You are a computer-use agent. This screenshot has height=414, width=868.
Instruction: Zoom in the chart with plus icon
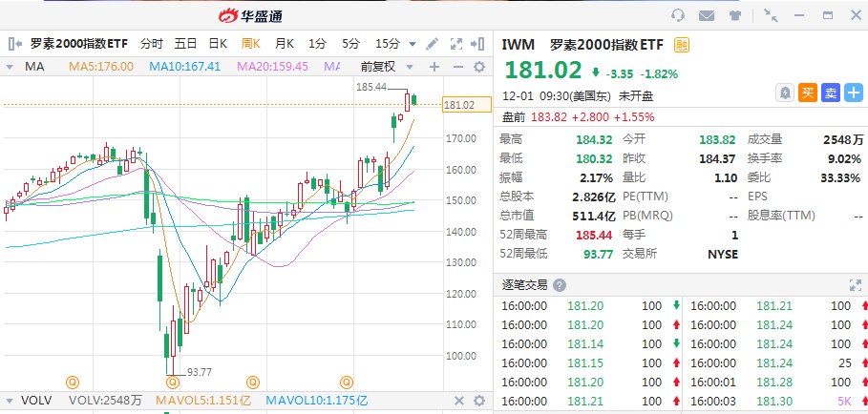tap(434, 68)
